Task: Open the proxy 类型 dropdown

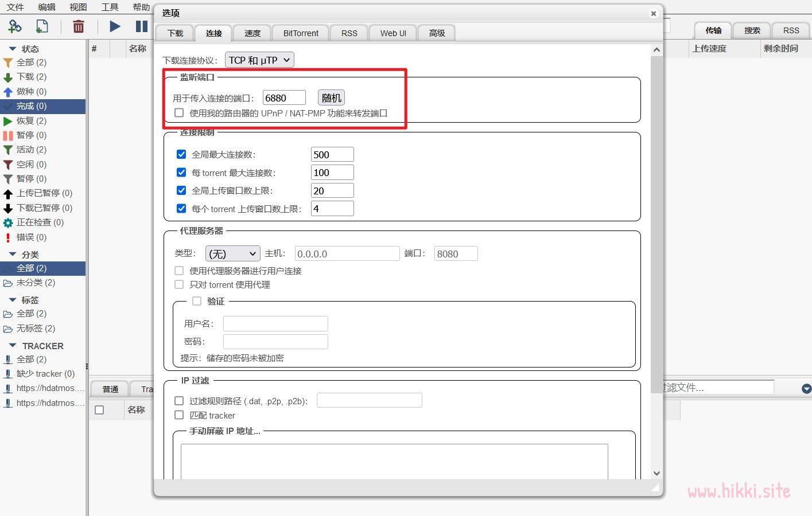Action: [x=232, y=253]
